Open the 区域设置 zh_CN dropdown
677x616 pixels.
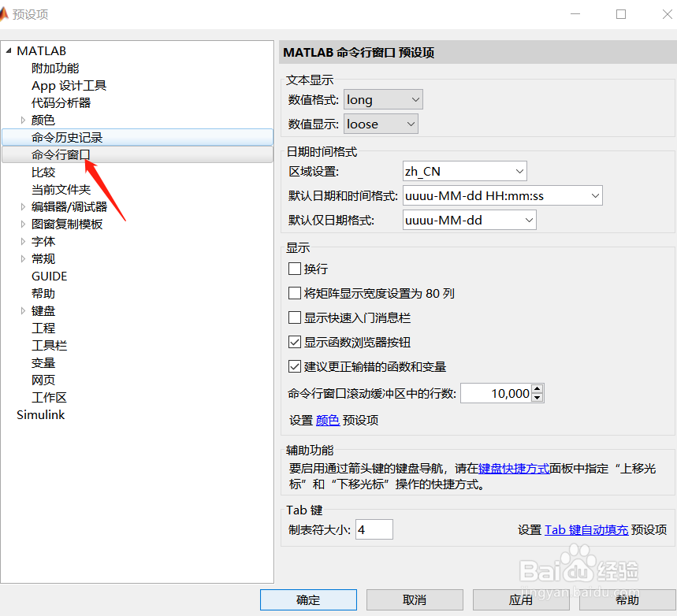[x=464, y=172]
